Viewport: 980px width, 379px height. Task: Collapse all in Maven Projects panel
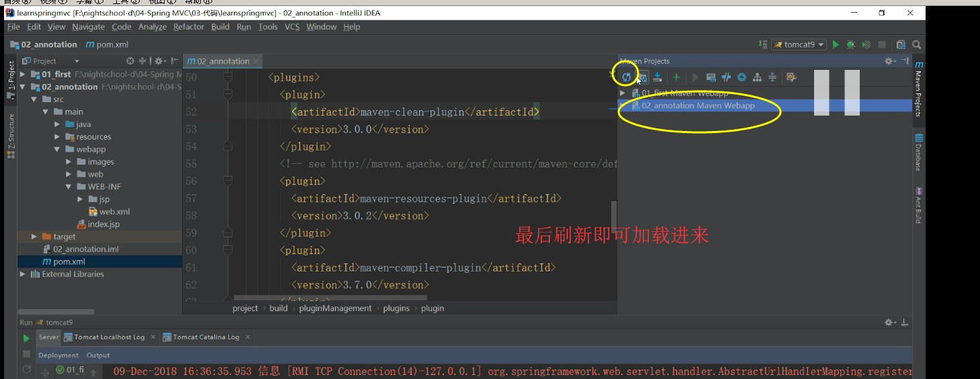pyautogui.click(x=772, y=77)
